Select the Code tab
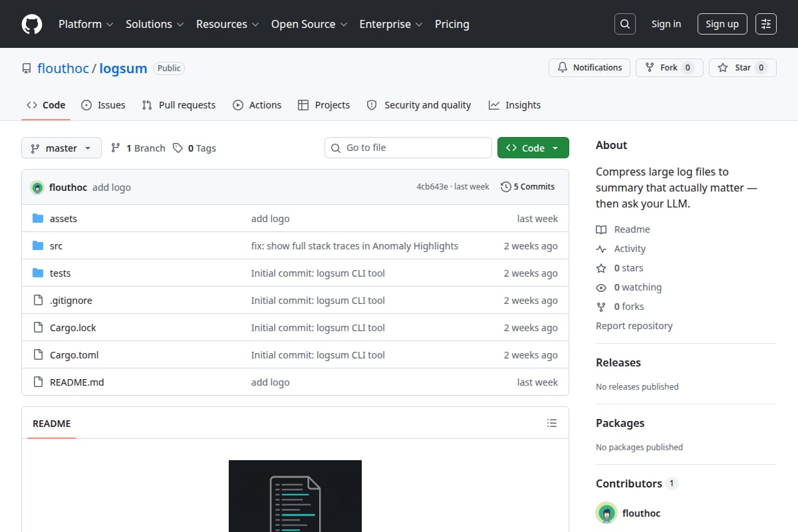Image resolution: width=798 pixels, height=532 pixels. point(46,105)
